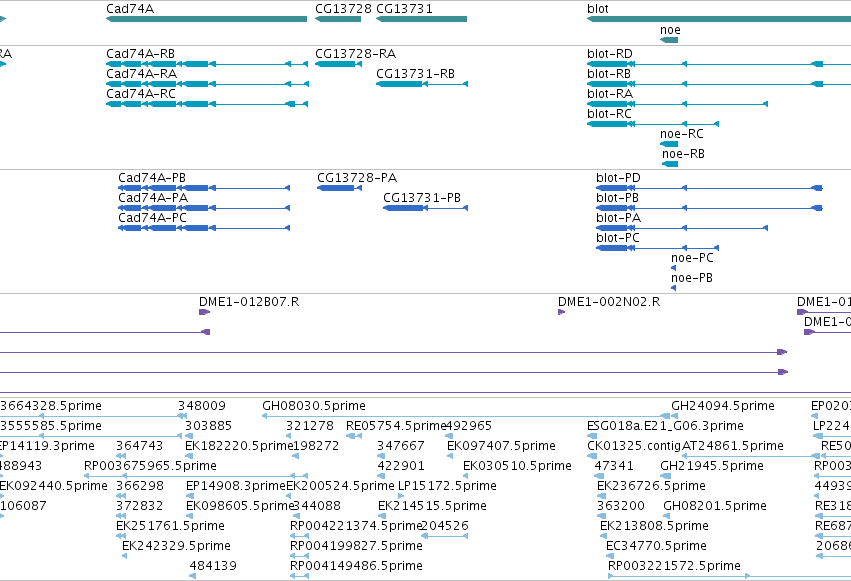This screenshot has height=581, width=851.
Task: Select transcript Cad74A-RB
Action: (x=141, y=54)
